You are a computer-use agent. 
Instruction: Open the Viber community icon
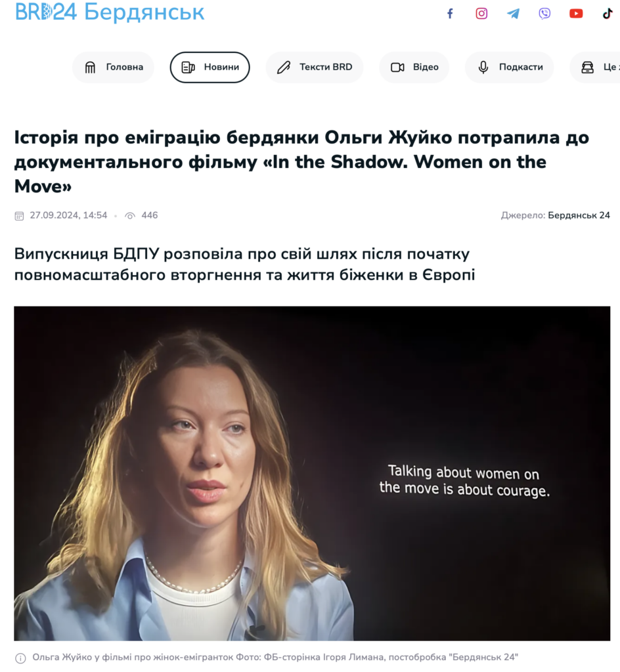click(544, 14)
